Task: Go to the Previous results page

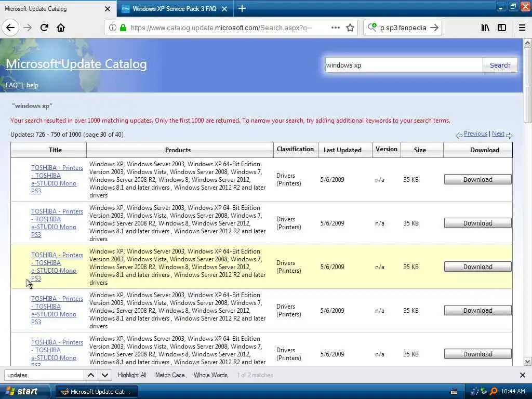Action: click(475, 134)
